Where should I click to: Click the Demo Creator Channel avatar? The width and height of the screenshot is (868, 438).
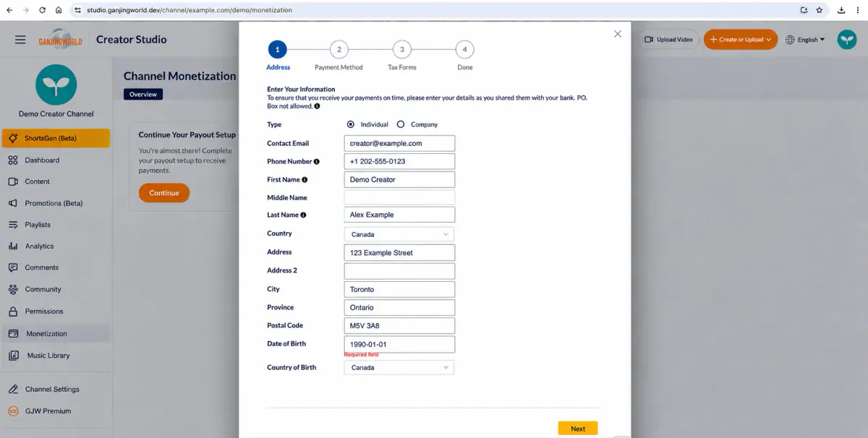56,85
